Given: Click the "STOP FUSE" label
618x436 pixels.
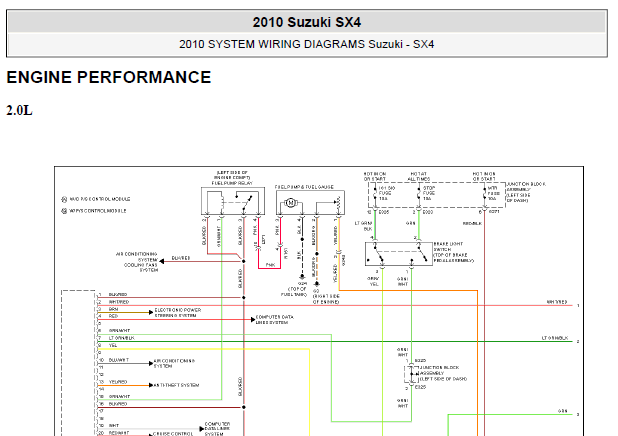Looking at the screenshot, I should [x=428, y=191].
